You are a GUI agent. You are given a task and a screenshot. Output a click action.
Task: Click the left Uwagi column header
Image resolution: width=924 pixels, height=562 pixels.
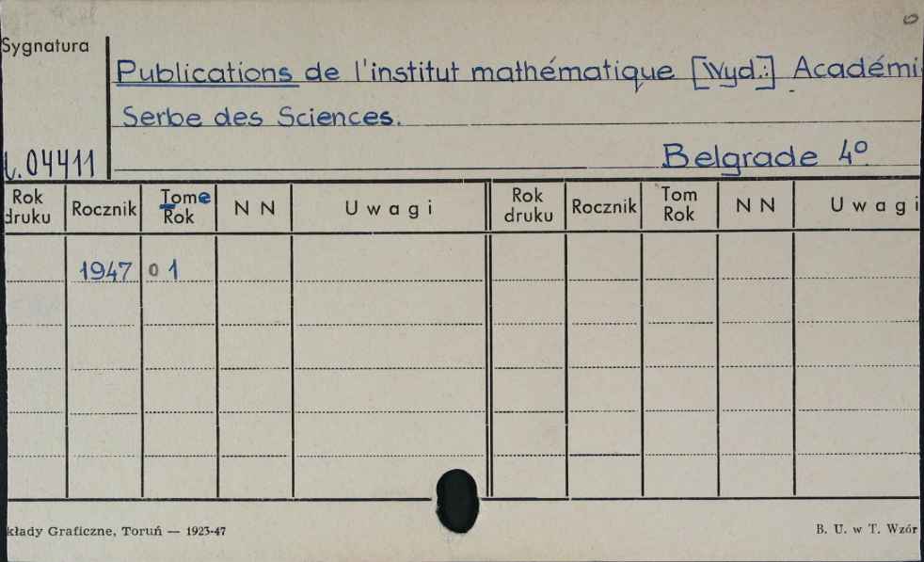(x=389, y=208)
